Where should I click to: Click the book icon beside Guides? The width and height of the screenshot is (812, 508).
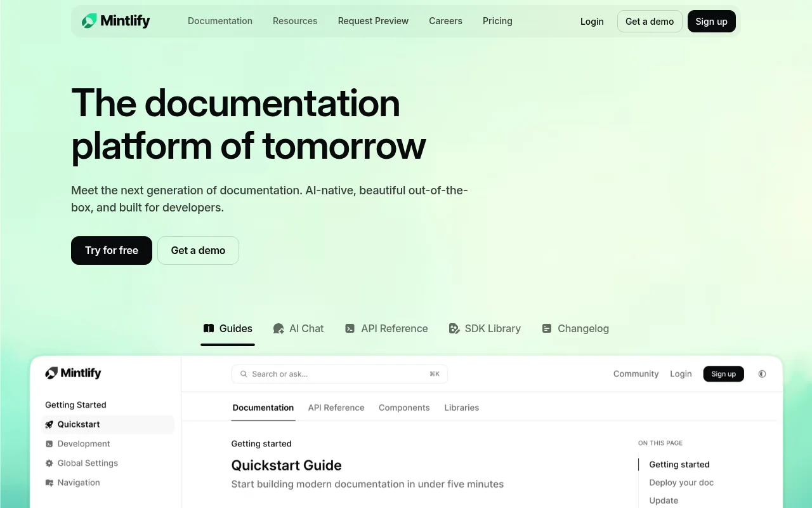tap(209, 328)
